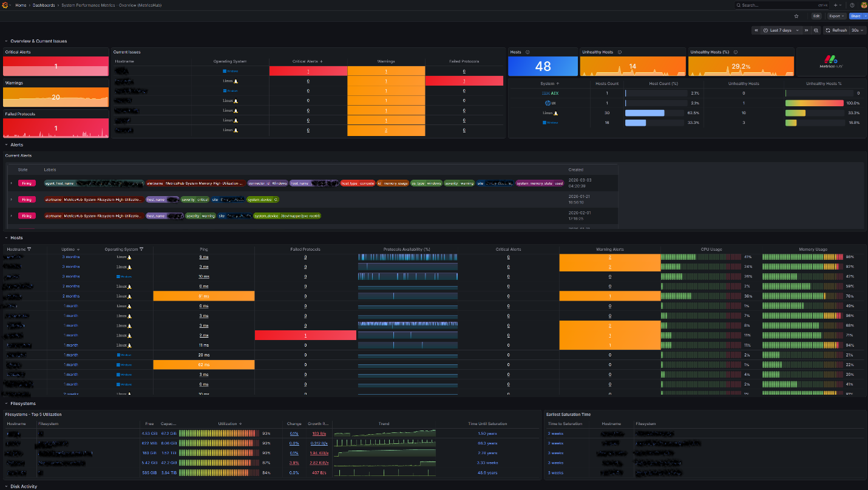Open the user profile avatar
This screenshot has height=490, width=868.
click(x=863, y=5)
